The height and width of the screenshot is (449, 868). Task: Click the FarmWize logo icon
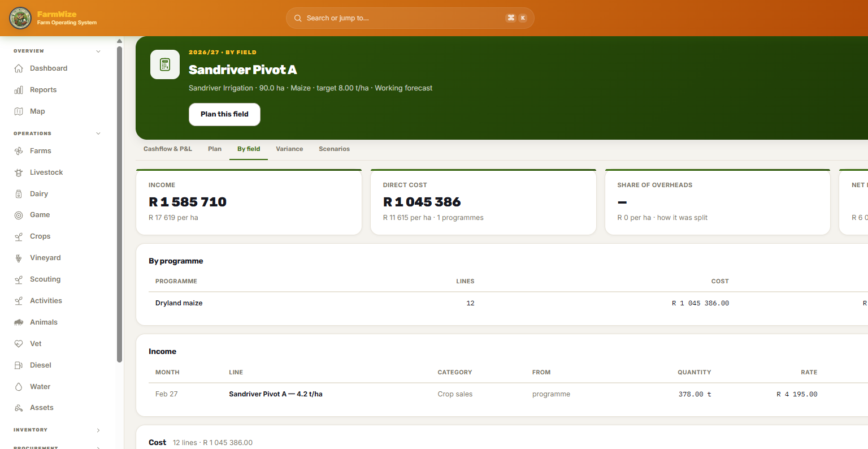coord(20,18)
